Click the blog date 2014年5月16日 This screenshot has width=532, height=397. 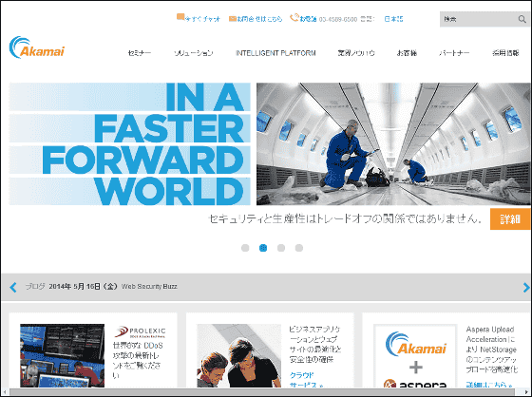[x=83, y=287]
